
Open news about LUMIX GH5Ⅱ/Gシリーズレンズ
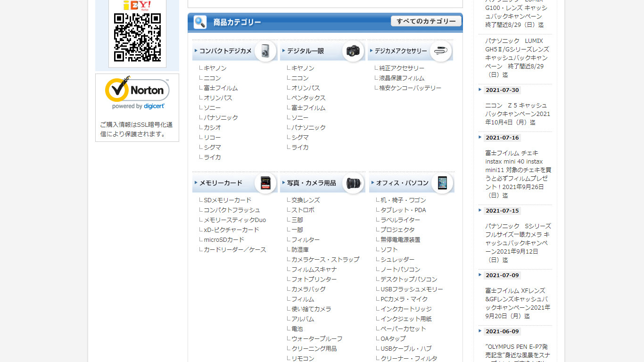pyautogui.click(x=517, y=58)
